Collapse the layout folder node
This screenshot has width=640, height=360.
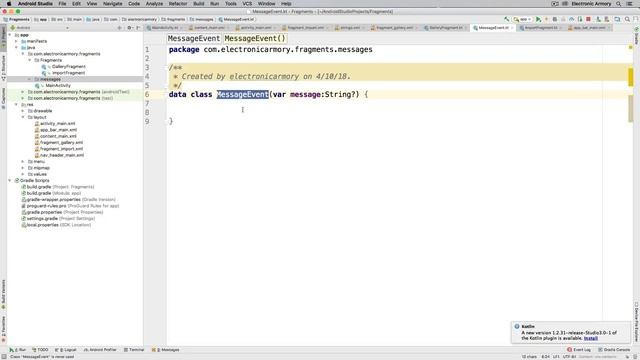pos(23,117)
